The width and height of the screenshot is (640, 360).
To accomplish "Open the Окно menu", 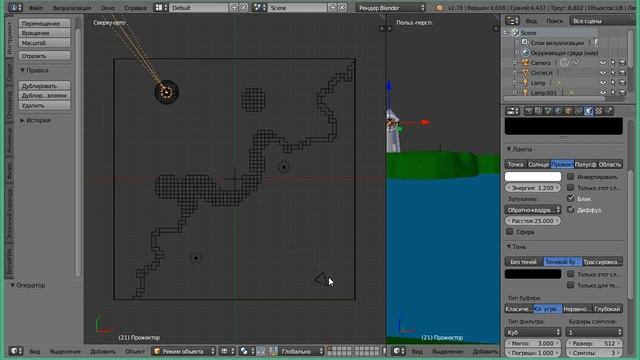I will [x=108, y=8].
